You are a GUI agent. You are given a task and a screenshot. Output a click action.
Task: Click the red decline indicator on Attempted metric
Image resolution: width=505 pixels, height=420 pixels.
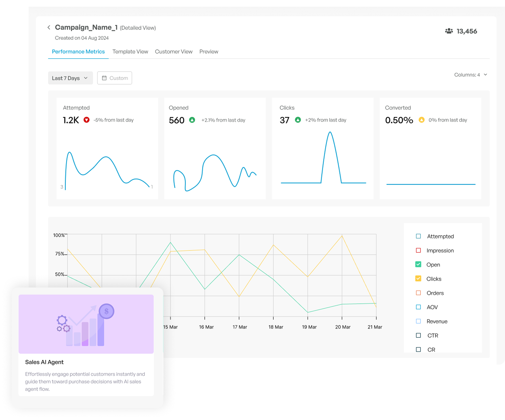pos(87,120)
